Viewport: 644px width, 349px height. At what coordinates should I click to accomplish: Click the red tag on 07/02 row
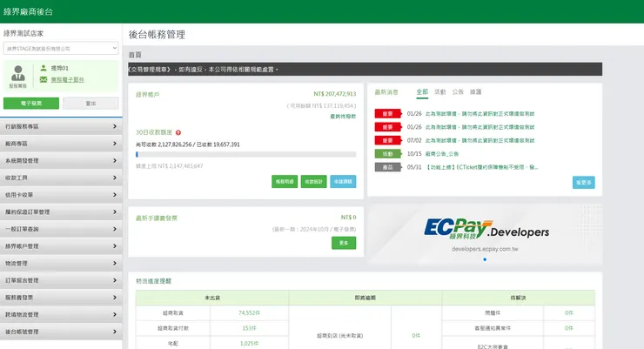click(x=388, y=140)
